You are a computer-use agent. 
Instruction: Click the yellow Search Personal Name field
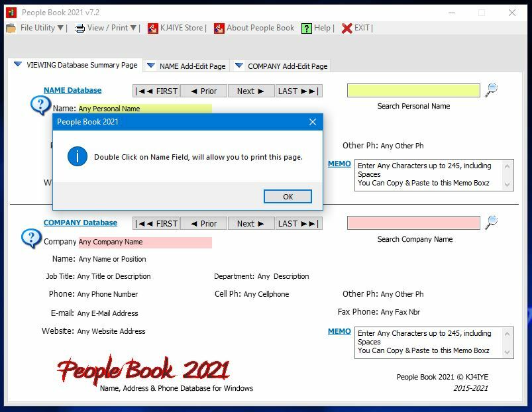pos(413,91)
